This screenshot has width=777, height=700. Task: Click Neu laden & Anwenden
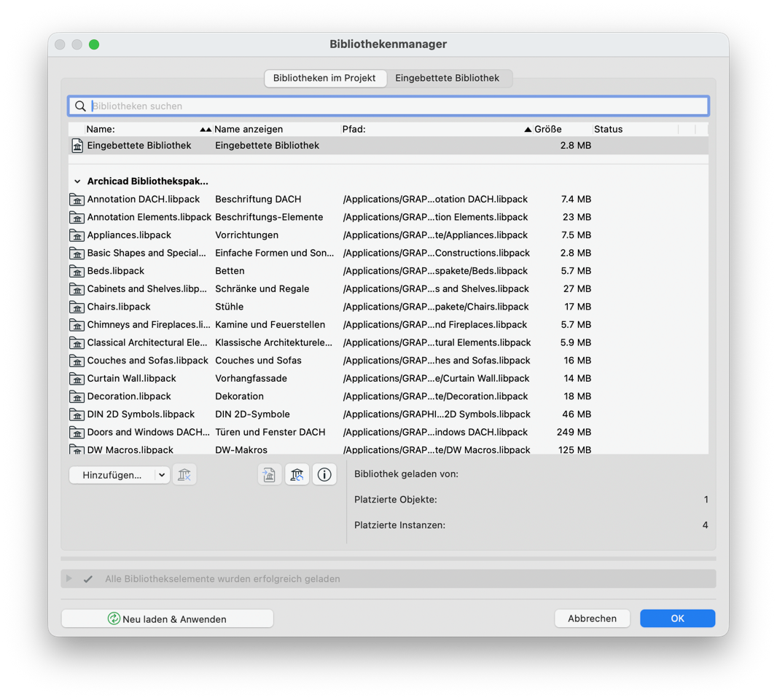(166, 618)
